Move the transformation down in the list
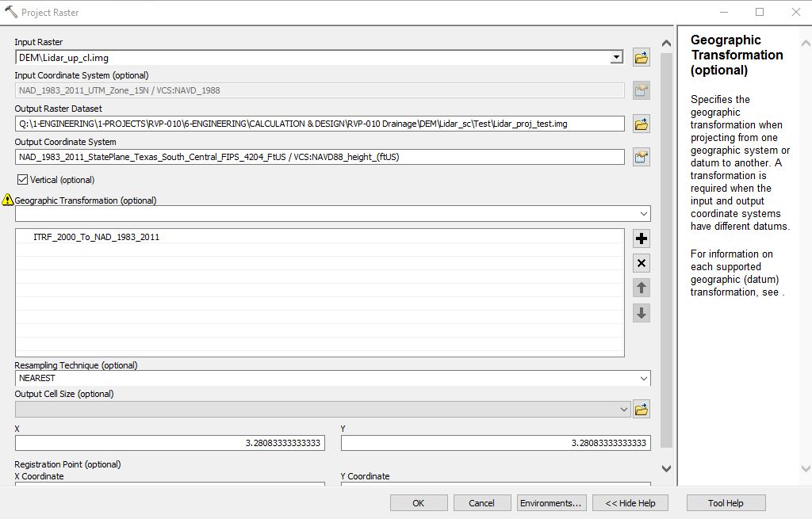This screenshot has width=812, height=519. 641,313
